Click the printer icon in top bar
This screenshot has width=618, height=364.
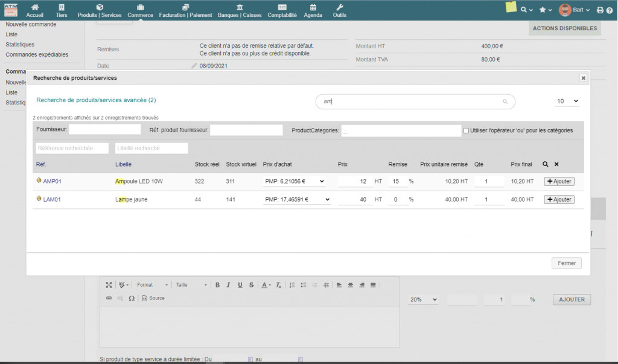pos(600,10)
